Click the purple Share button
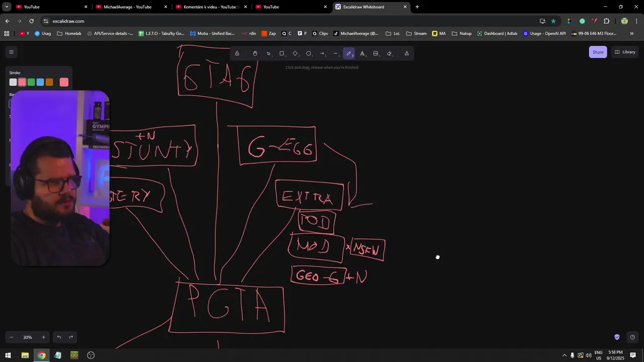Image resolution: width=644 pixels, height=362 pixels. tap(598, 52)
